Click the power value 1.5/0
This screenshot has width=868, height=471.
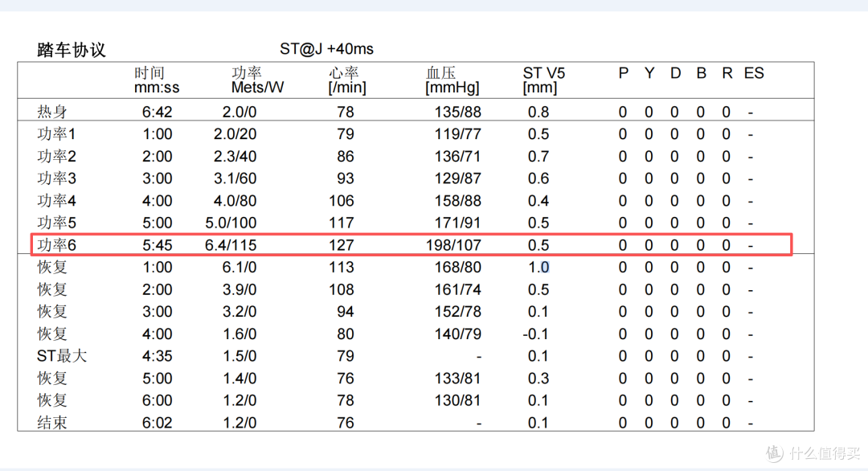click(x=240, y=356)
